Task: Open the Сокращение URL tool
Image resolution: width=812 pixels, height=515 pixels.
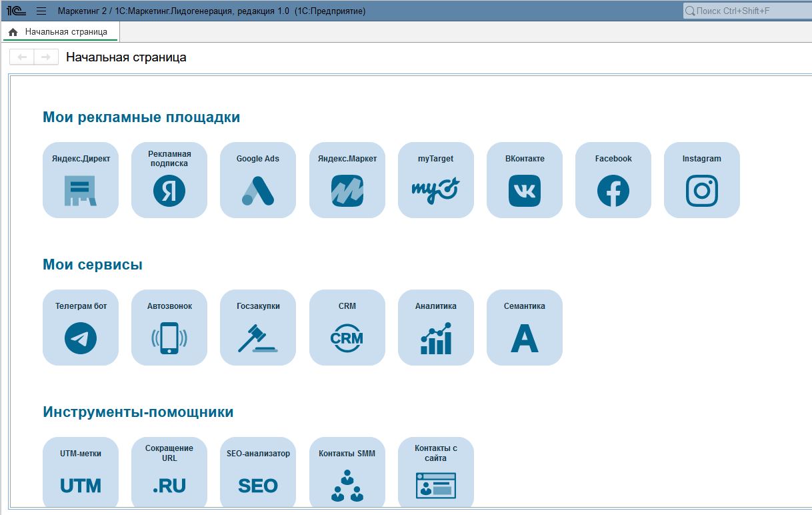Action: (169, 473)
